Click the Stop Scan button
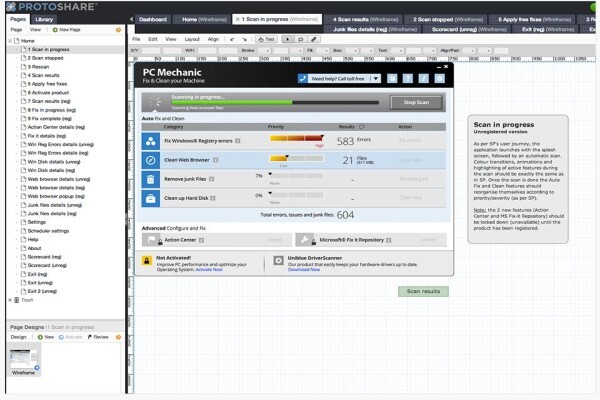600x400 pixels. [416, 102]
